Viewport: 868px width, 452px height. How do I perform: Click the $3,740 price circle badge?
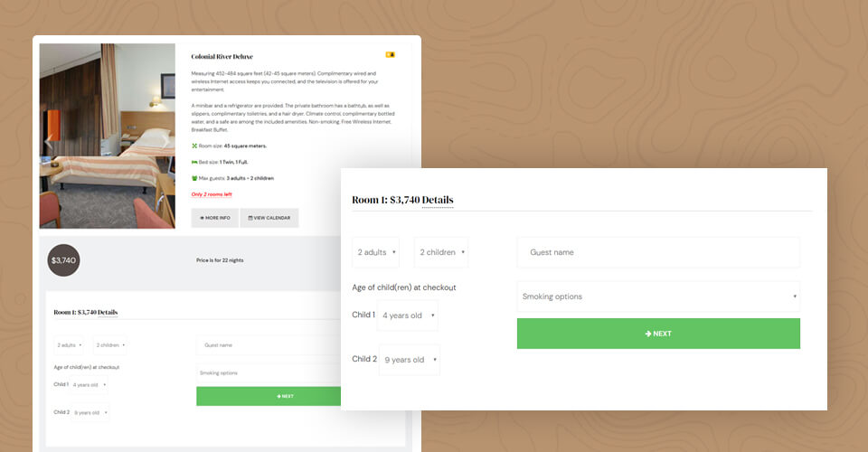pyautogui.click(x=63, y=260)
